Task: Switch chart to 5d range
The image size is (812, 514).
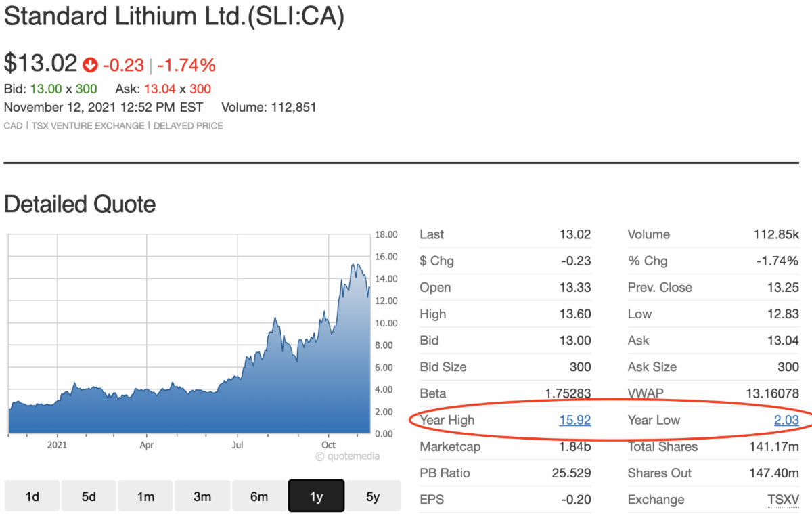Action: [89, 496]
